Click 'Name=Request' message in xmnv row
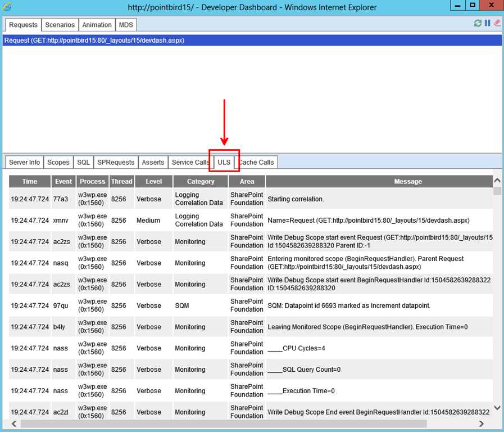The image size is (504, 432). 369,220
